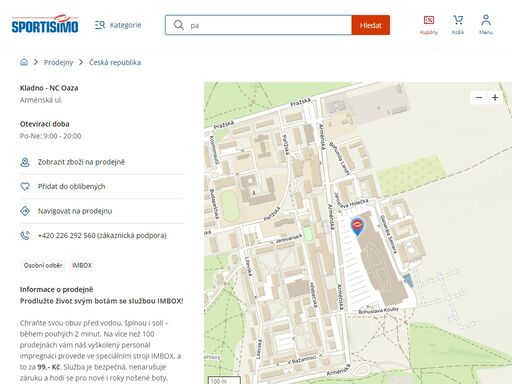The height and width of the screenshot is (384, 512).
Task: Zoom in the map with plus
Action: (495, 97)
